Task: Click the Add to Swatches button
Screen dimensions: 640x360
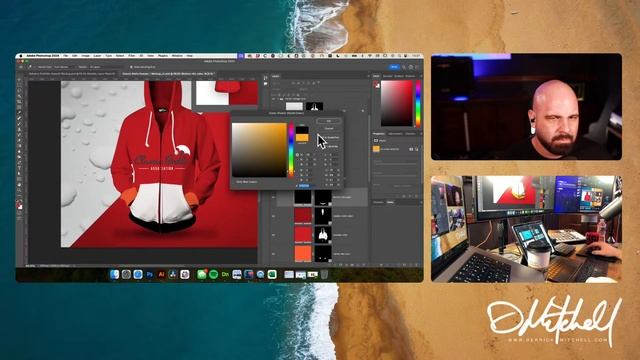Action: click(330, 138)
